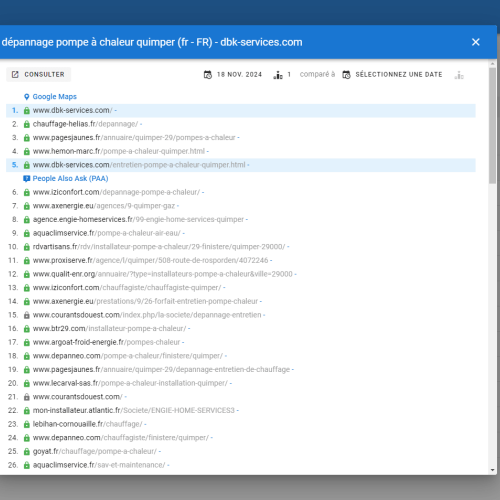Viewport: 500px width, 500px height.
Task: Click the vertical scrollbar thumb
Action: 493,126
